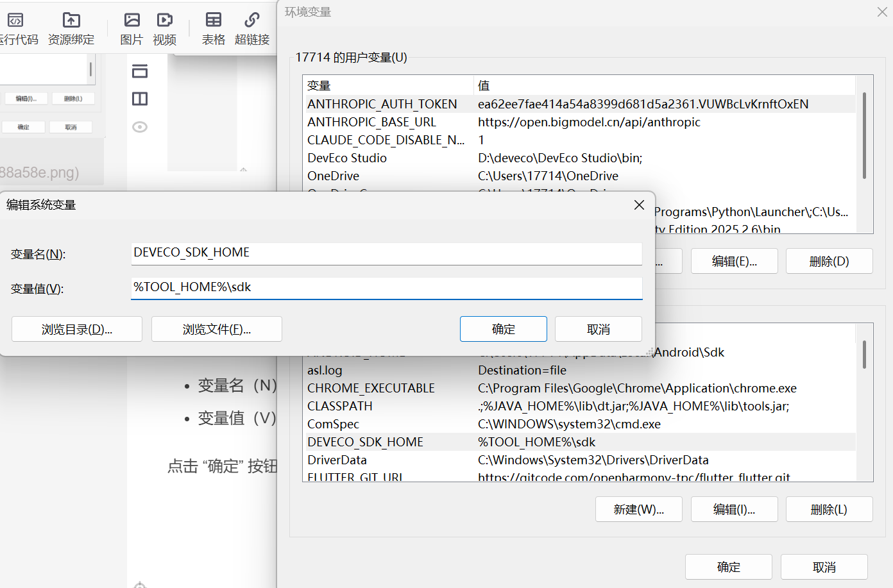Image resolution: width=893 pixels, height=588 pixels.
Task: Click 编辑(I)... for system variables
Action: tap(735, 509)
